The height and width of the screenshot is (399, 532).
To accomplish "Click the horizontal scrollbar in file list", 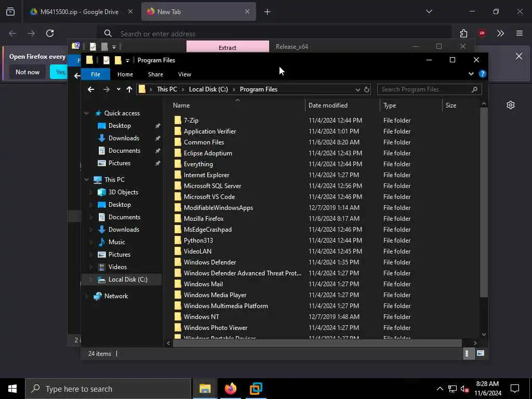I will (317, 343).
